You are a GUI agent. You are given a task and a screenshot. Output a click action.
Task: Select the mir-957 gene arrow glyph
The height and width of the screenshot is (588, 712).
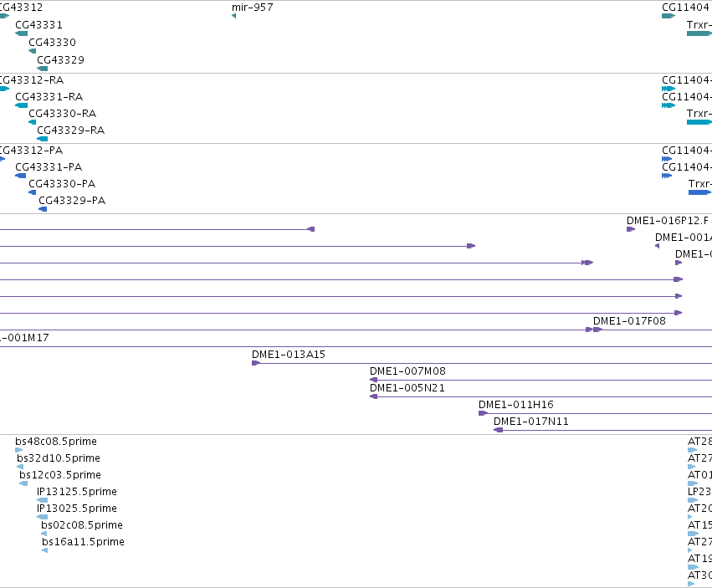[x=234, y=16]
